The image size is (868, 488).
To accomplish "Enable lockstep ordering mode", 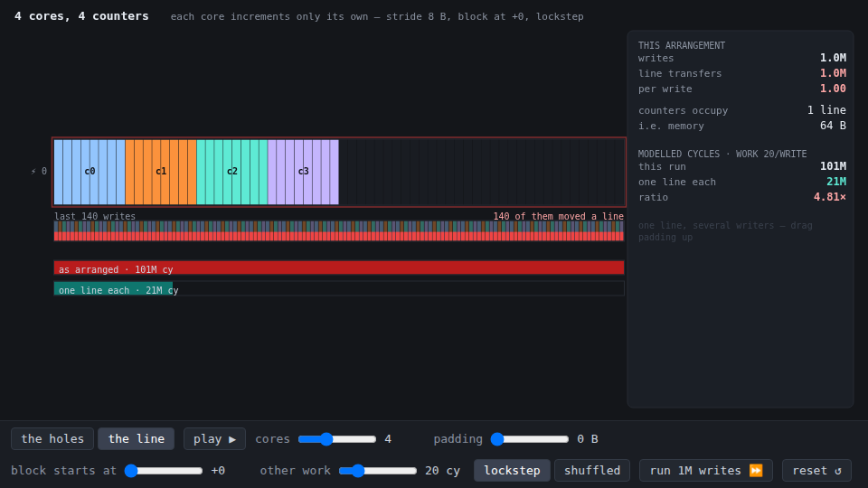I will tap(512, 470).
